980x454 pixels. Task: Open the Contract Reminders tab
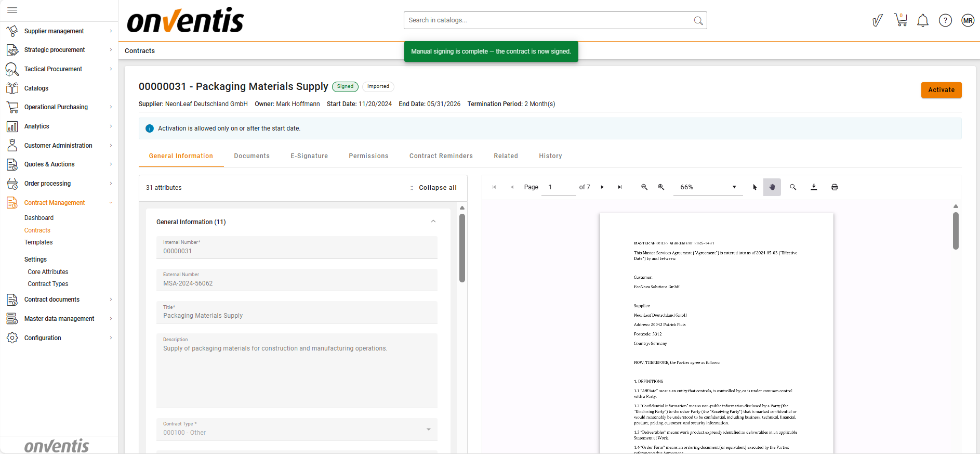[x=441, y=156]
